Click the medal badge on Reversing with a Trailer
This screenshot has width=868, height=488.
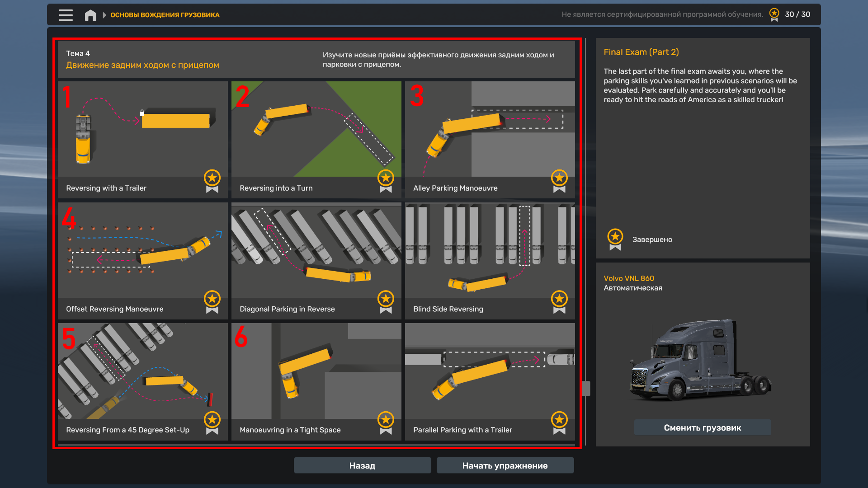coord(212,181)
